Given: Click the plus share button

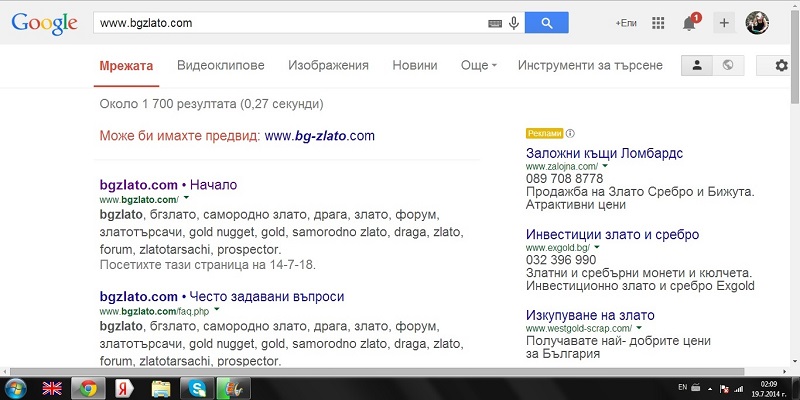Looking at the screenshot, I should tap(724, 23).
